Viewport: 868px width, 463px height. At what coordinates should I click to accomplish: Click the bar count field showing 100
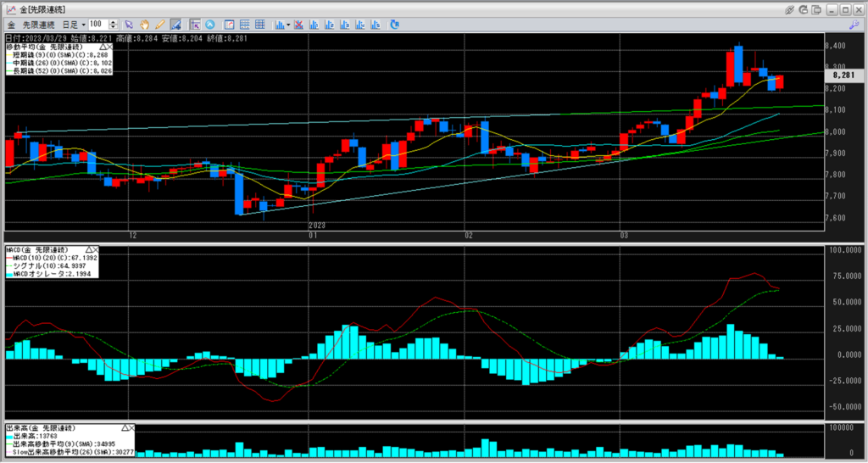96,24
